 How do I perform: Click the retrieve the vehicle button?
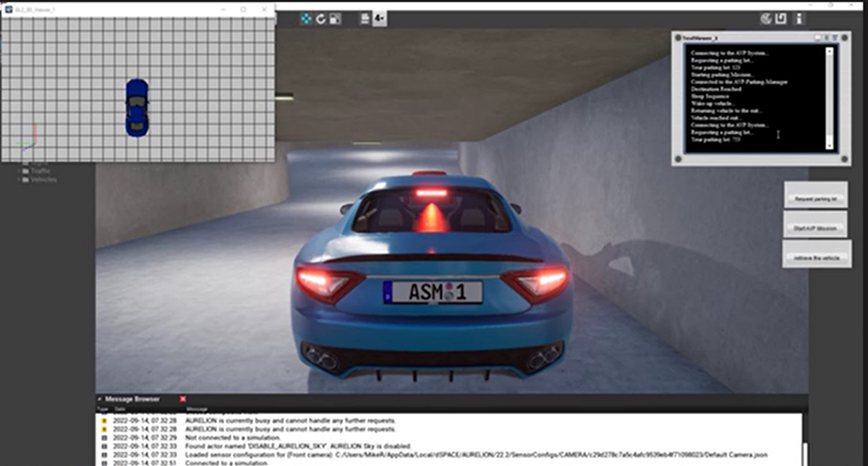tap(817, 257)
